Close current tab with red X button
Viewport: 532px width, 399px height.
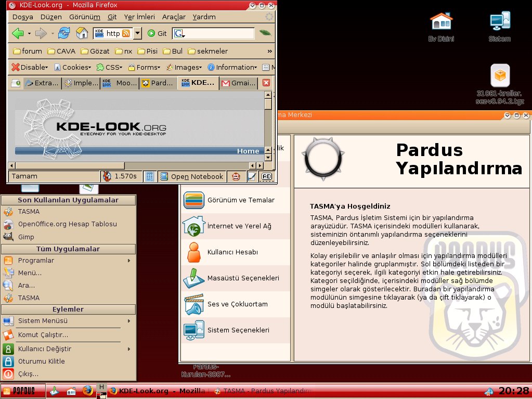coord(266,83)
